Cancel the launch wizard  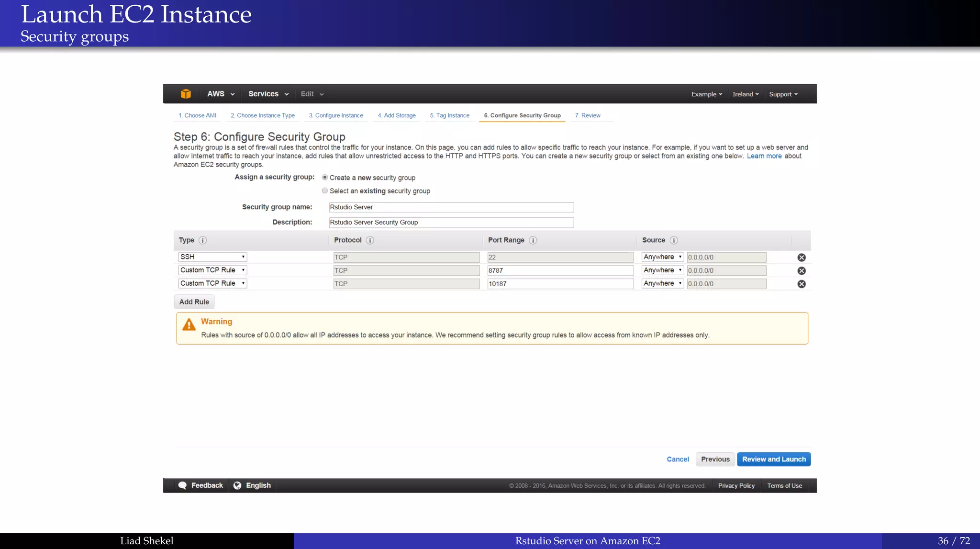(x=678, y=459)
